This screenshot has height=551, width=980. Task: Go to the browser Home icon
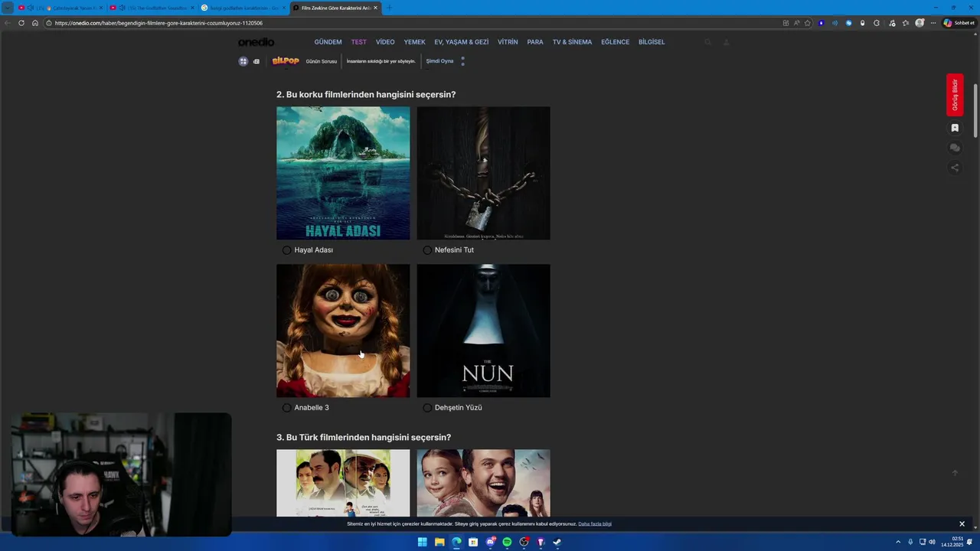tap(35, 23)
